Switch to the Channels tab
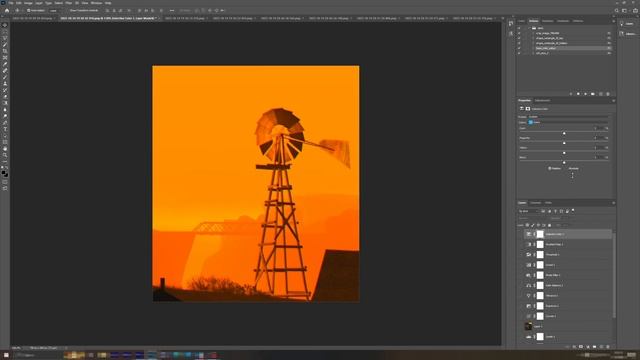This screenshot has width=640, height=360. point(536,203)
